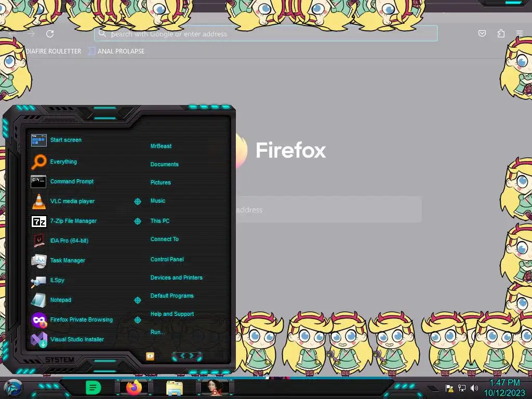
Task: Click the Windows Start orb
Action: [x=13, y=388]
